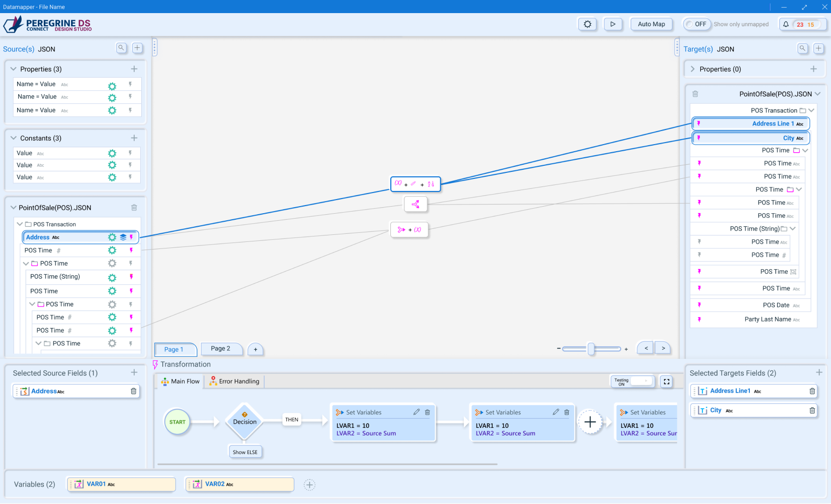The image size is (831, 504).
Task: Add a new page tab
Action: [256, 349]
